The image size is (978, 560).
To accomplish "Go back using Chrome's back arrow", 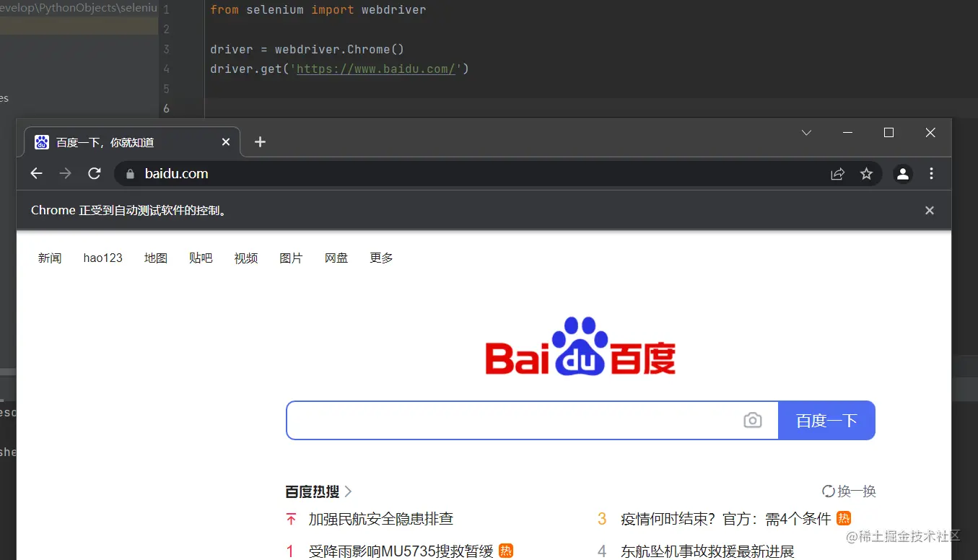I will click(36, 173).
